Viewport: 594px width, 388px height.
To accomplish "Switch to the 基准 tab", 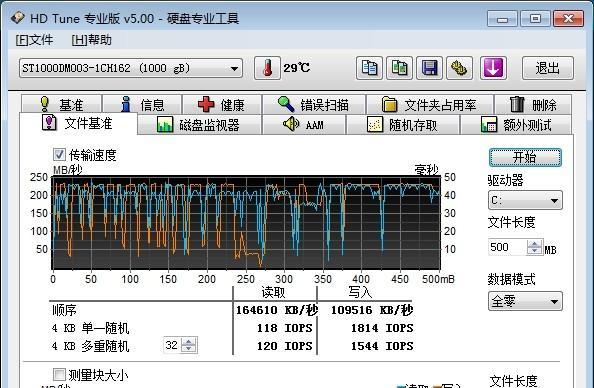I will 61,104.
